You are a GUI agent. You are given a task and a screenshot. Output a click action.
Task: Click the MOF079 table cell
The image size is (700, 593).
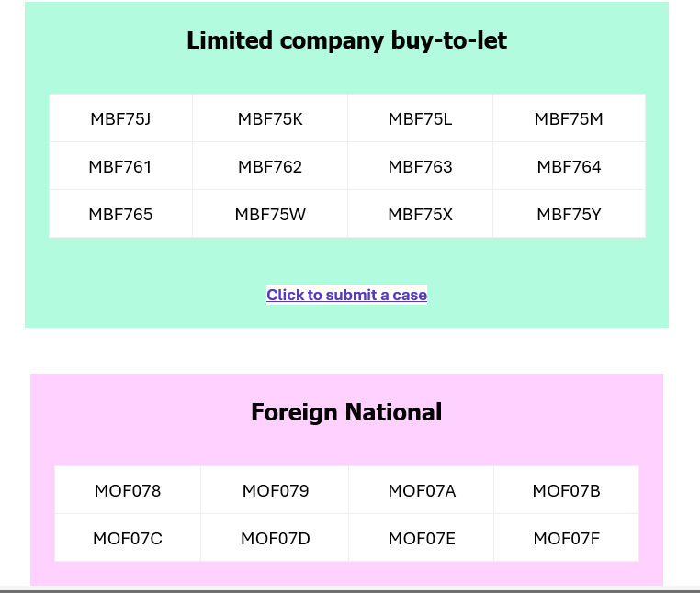(x=275, y=490)
